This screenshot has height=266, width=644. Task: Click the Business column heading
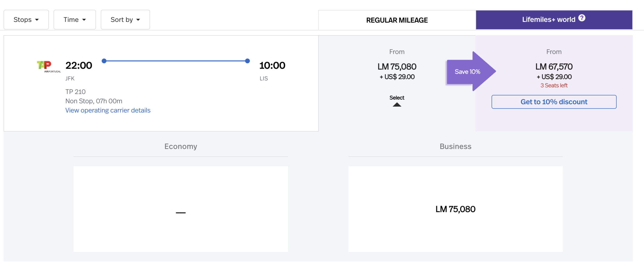[x=455, y=146]
